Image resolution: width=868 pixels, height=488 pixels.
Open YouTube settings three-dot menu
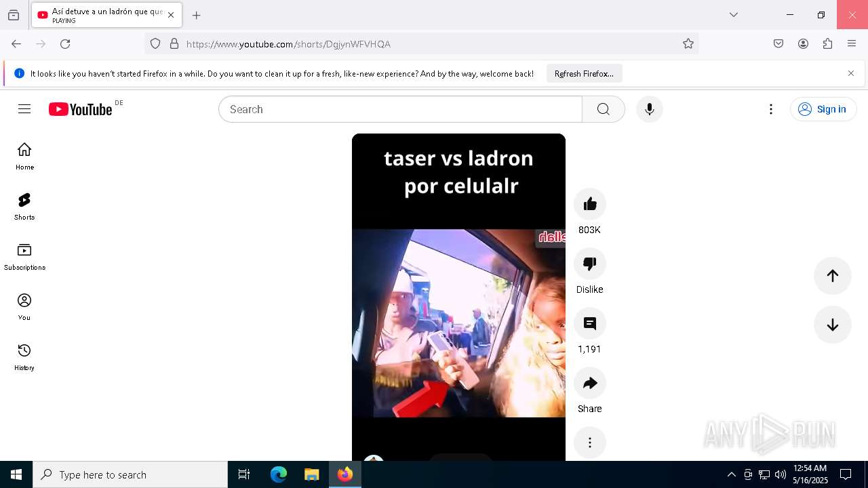click(x=771, y=109)
